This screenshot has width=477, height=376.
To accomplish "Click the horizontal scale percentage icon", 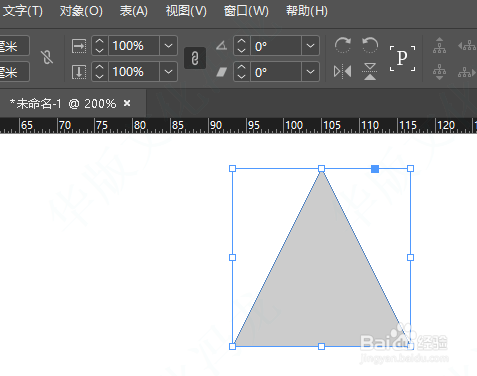I will click(79, 46).
